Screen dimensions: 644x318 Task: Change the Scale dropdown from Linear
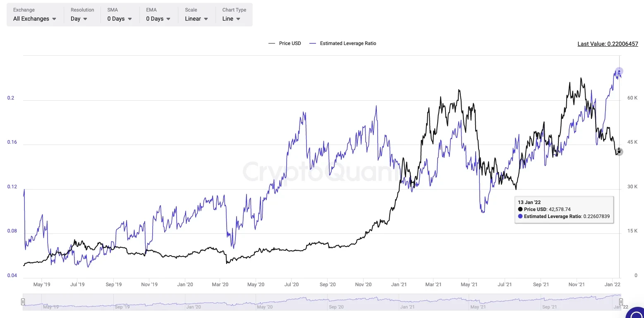196,19
